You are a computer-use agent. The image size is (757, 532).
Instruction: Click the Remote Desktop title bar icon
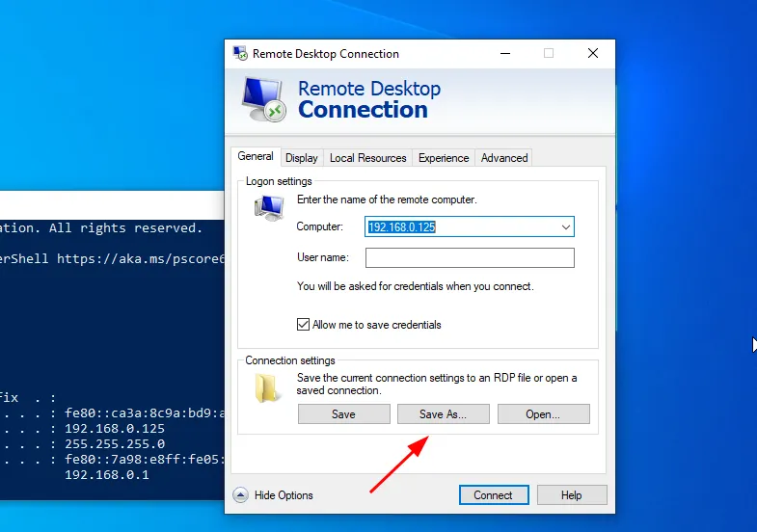click(240, 54)
